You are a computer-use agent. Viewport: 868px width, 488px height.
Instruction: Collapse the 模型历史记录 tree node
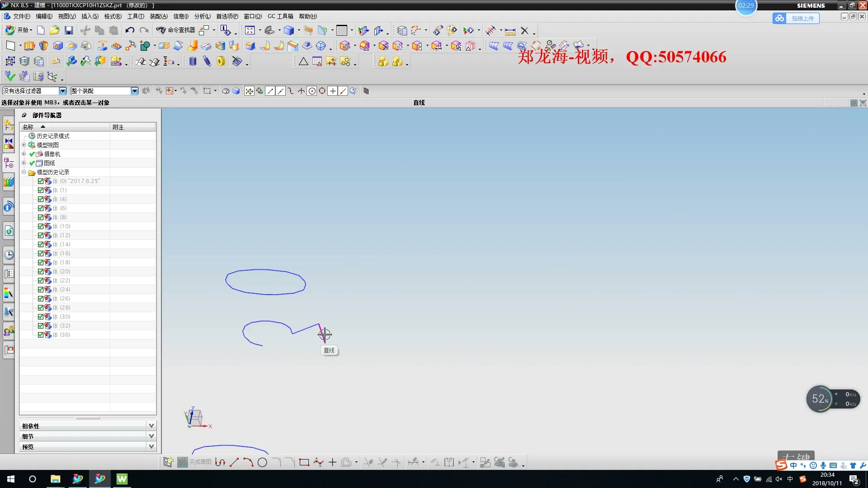pyautogui.click(x=24, y=172)
